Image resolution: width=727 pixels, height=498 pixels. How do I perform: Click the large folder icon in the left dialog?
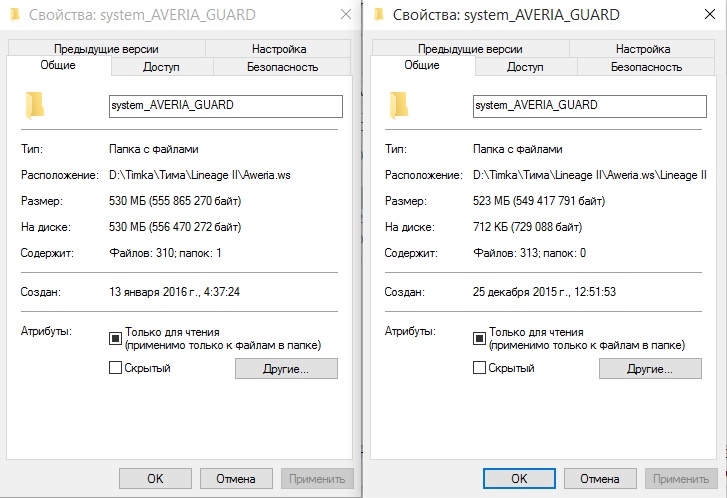(35, 105)
